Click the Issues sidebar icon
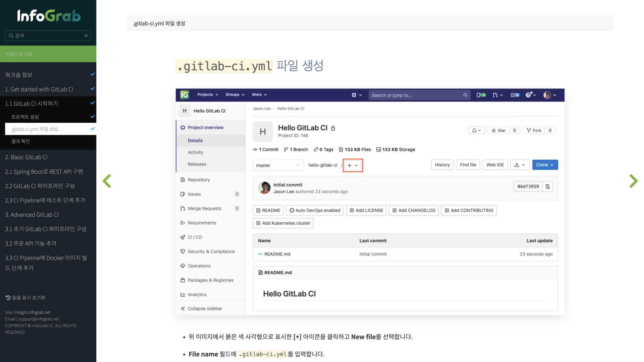 point(183,194)
